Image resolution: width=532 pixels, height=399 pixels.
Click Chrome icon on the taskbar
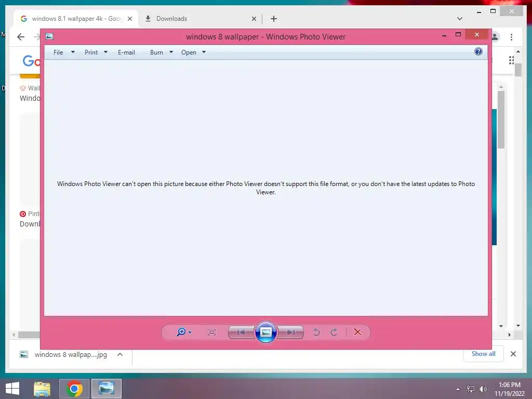pyautogui.click(x=74, y=389)
